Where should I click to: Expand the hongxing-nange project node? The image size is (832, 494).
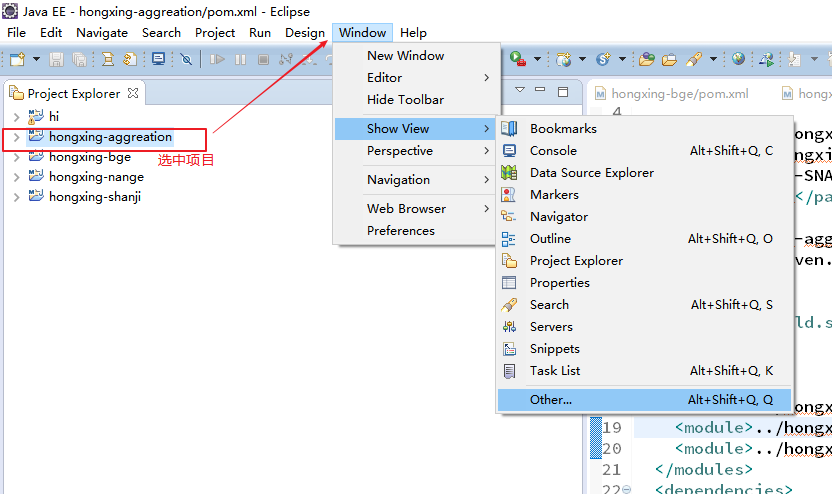[x=16, y=177]
